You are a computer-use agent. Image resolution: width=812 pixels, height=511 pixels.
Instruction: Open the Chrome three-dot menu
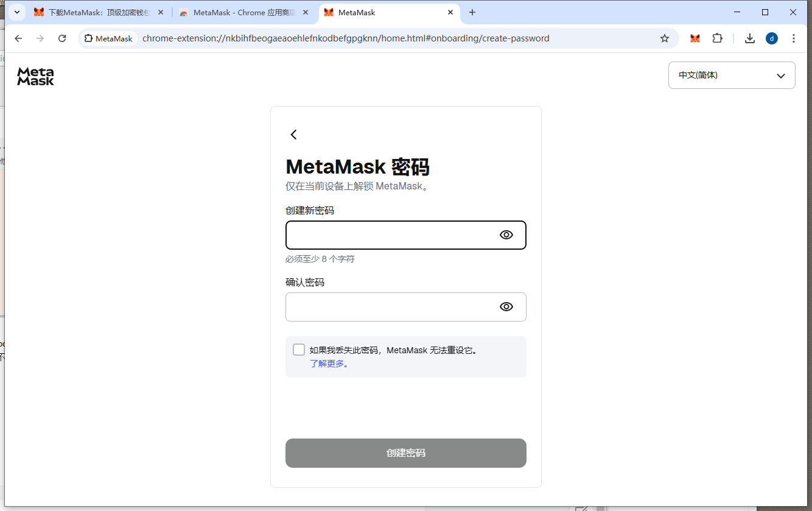794,38
